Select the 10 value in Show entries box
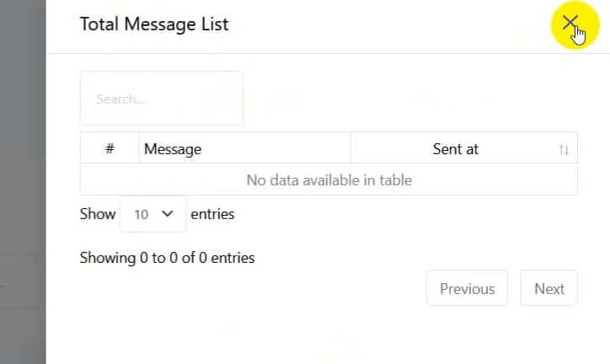 point(141,215)
